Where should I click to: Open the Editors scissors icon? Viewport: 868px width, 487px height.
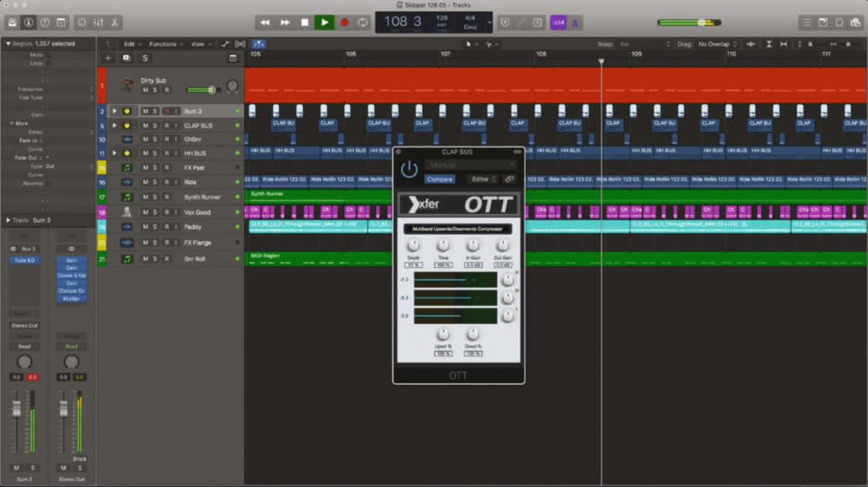point(114,23)
